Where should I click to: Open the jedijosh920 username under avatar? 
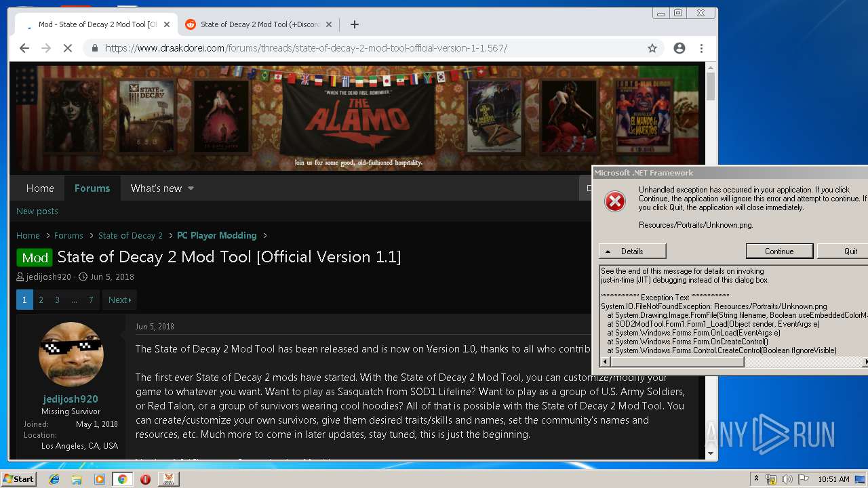click(x=71, y=399)
